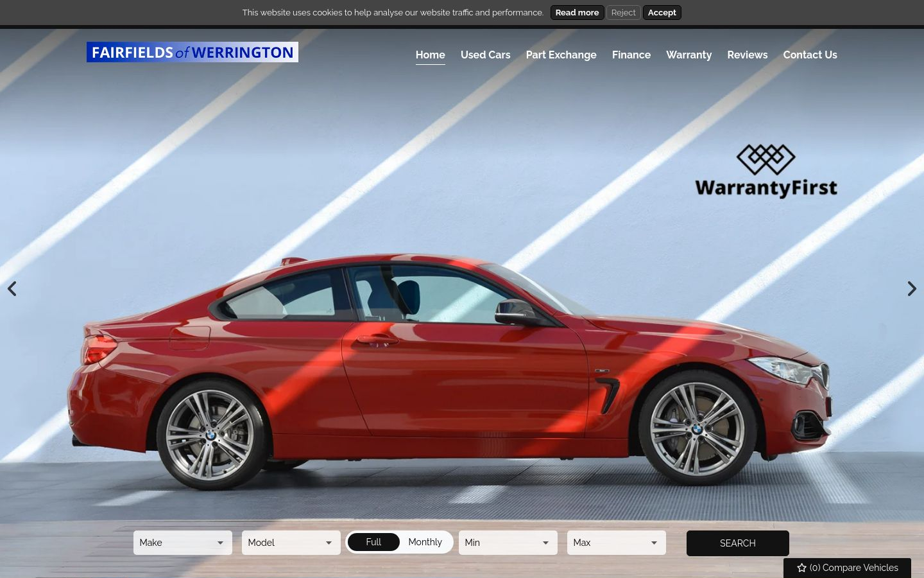
Task: Reject the cookies
Action: [x=624, y=12]
